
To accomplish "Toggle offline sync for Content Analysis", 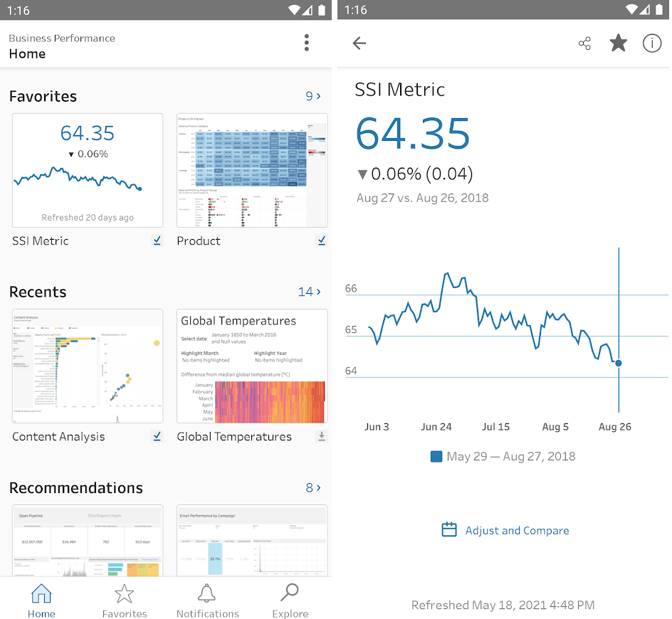I will pyautogui.click(x=157, y=436).
